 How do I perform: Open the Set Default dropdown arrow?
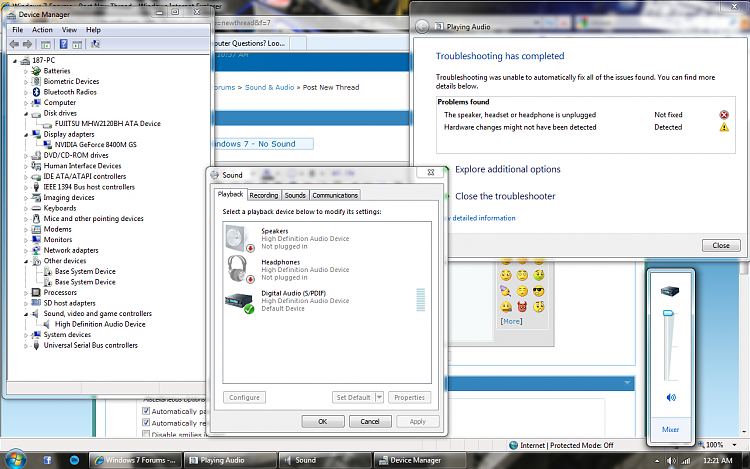point(379,397)
